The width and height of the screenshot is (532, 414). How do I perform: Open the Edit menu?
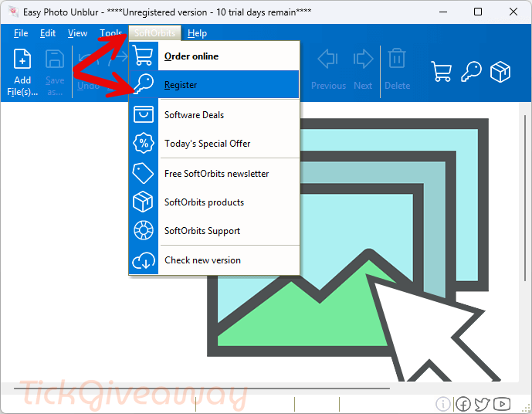[x=48, y=33]
